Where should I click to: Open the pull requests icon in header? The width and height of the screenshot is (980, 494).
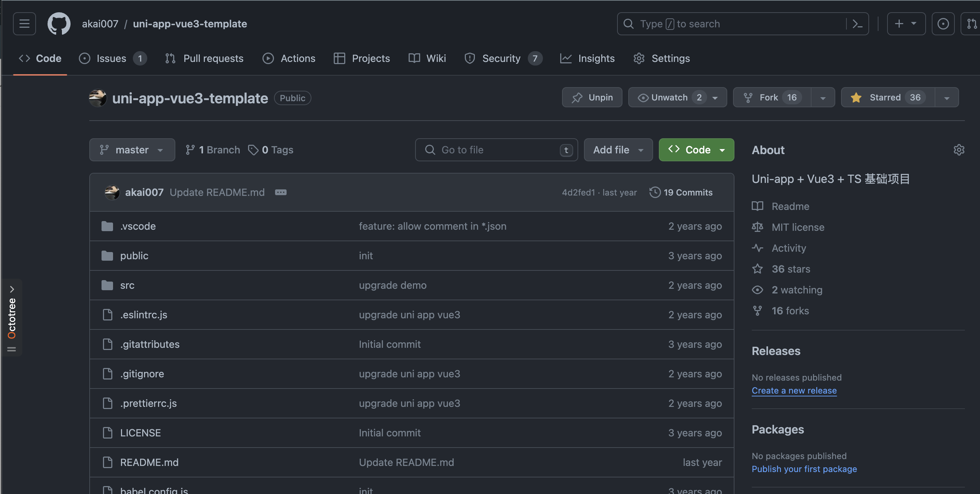point(971,24)
